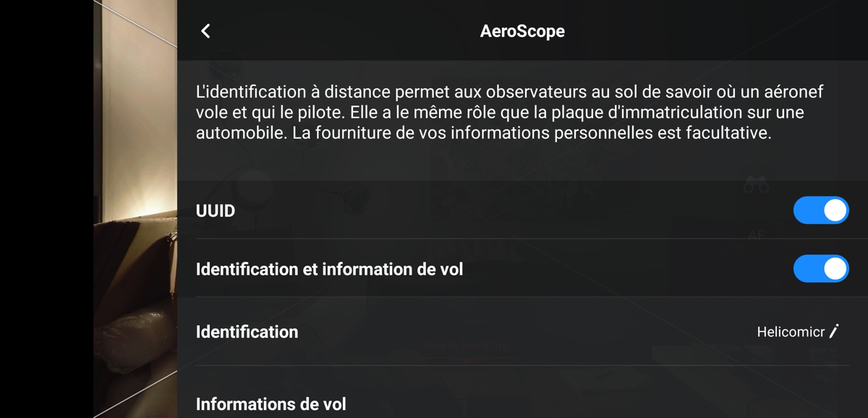Open the Identification row

coord(522,332)
